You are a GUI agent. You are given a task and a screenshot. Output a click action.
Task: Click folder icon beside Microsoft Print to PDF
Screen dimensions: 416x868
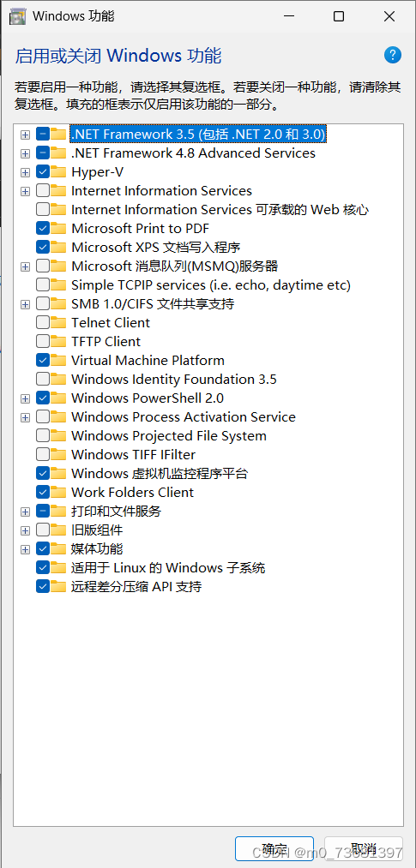pyautogui.click(x=58, y=228)
